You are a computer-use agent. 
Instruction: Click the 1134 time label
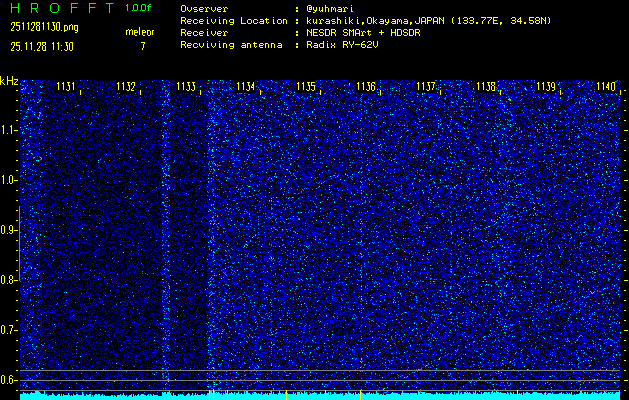pos(246,87)
